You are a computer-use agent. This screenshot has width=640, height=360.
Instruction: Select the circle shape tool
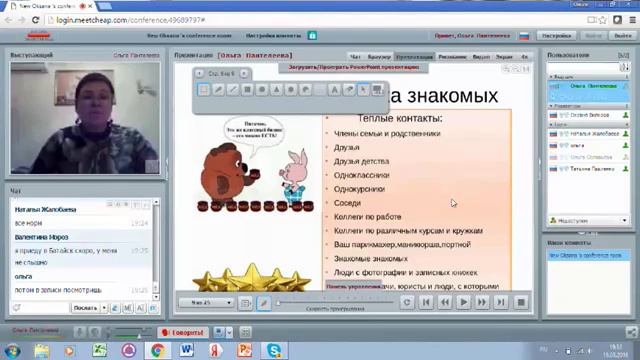[262, 89]
